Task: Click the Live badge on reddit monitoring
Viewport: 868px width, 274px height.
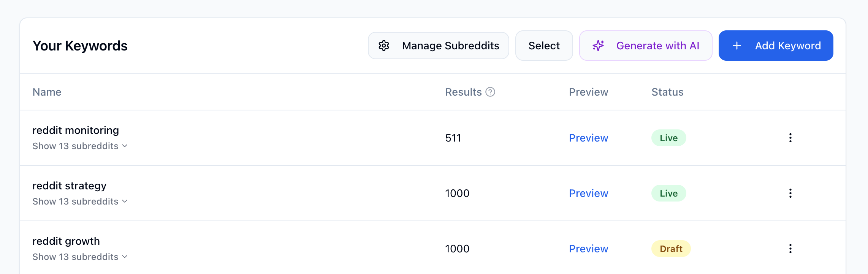Action: coord(668,138)
